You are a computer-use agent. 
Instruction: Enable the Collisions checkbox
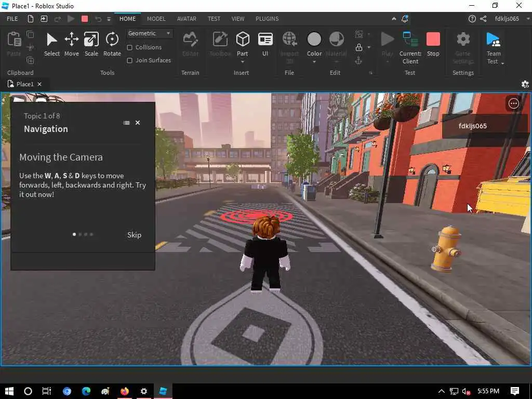click(129, 47)
